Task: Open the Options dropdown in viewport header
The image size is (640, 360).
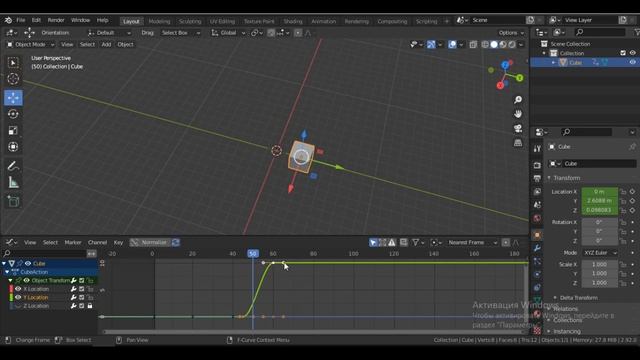Action: coord(511,33)
